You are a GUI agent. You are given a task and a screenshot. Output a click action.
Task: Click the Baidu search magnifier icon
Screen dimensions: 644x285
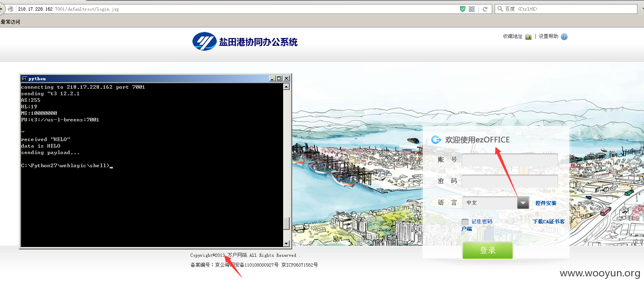[500, 9]
